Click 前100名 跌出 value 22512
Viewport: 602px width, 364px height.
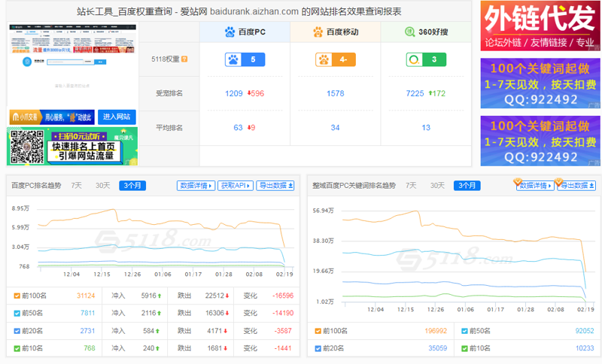coord(214,296)
